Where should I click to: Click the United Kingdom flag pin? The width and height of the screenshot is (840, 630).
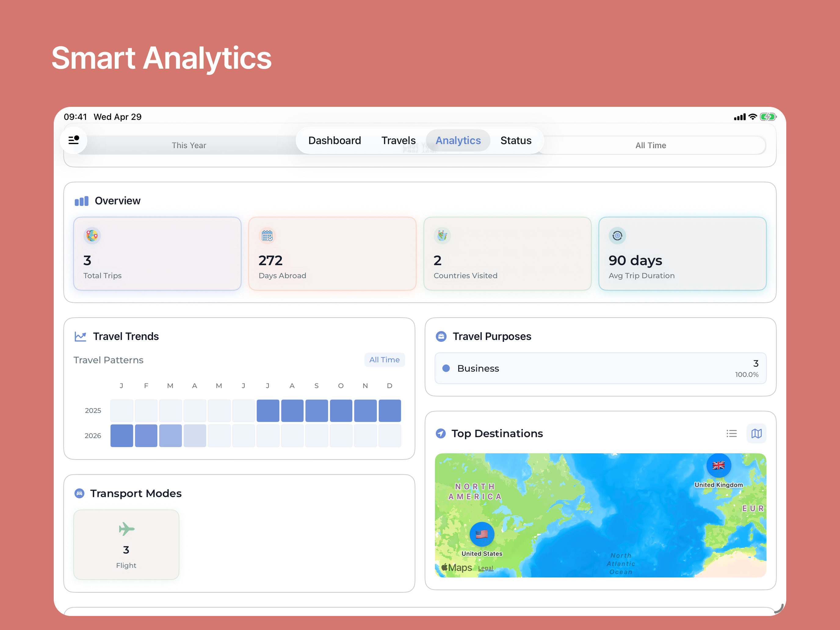(x=719, y=465)
